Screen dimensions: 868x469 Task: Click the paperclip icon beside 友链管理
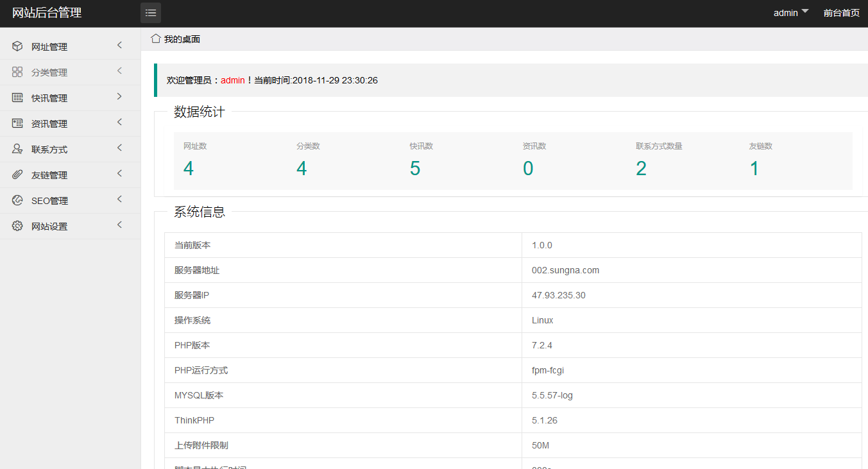click(x=17, y=175)
